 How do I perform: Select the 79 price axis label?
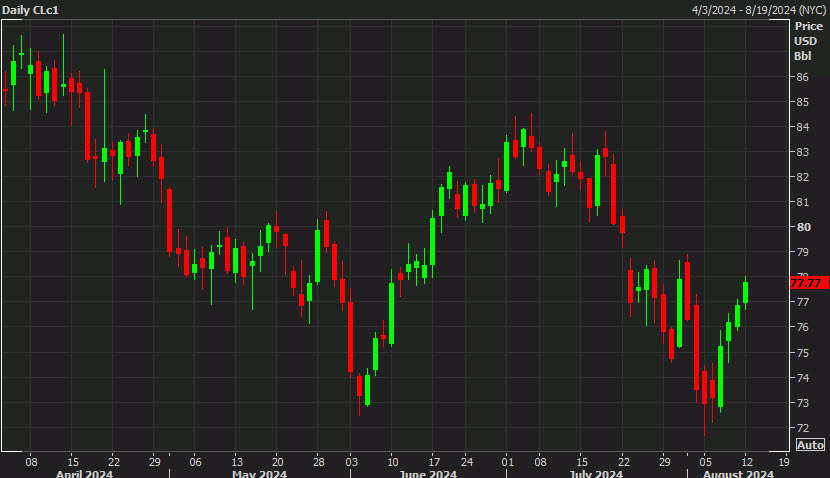802,252
